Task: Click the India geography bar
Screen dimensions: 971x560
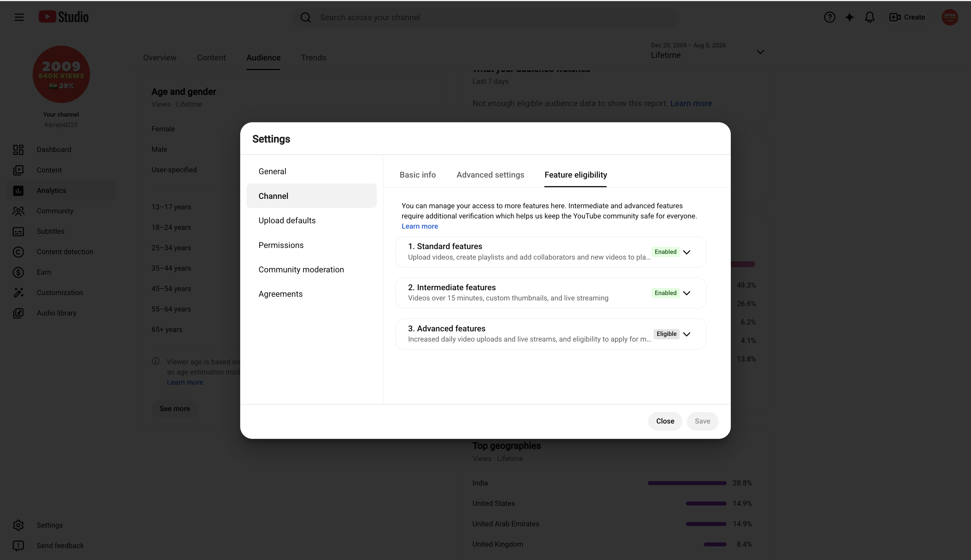Action: click(x=687, y=483)
